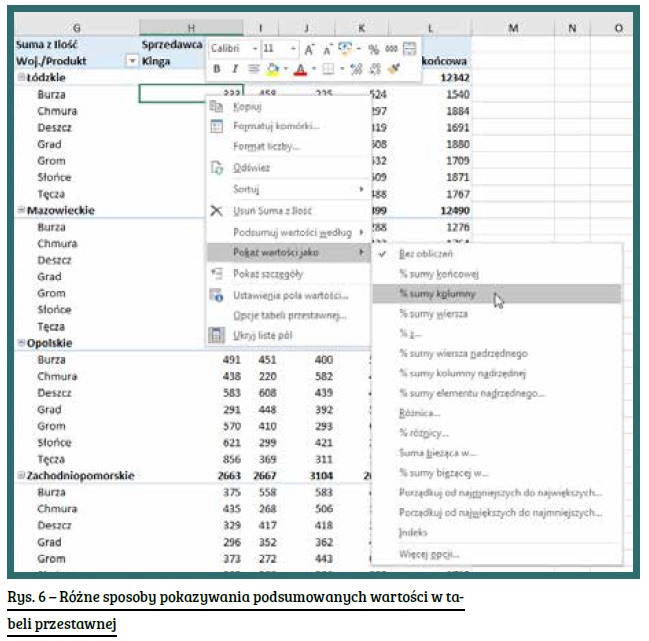649x641 pixels.
Task: Toggle italic in the mini toolbar
Action: 235,69
